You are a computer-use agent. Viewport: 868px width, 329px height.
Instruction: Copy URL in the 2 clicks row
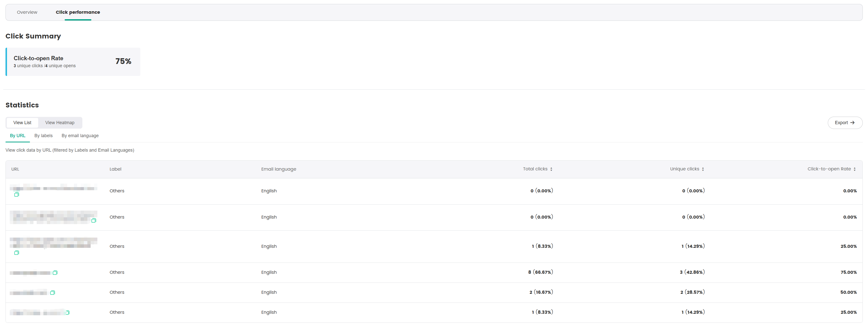[53, 293]
